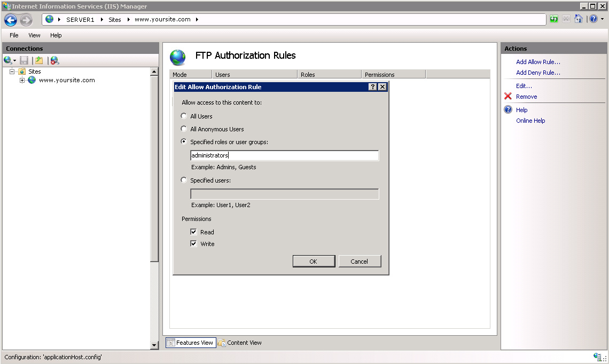Click the Delete Connection icon
Screen dimensions: 609x364
pos(54,60)
